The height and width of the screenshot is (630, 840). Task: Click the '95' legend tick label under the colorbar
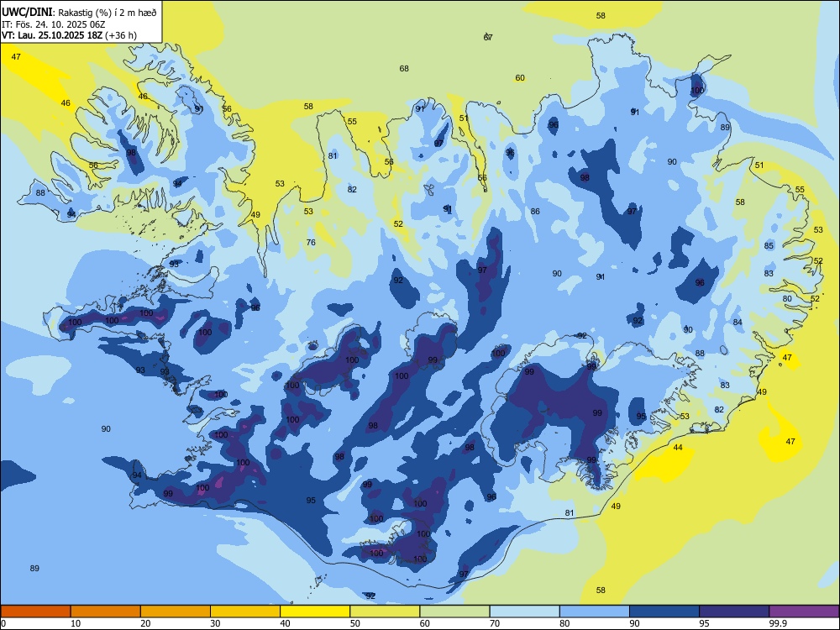pyautogui.click(x=704, y=623)
